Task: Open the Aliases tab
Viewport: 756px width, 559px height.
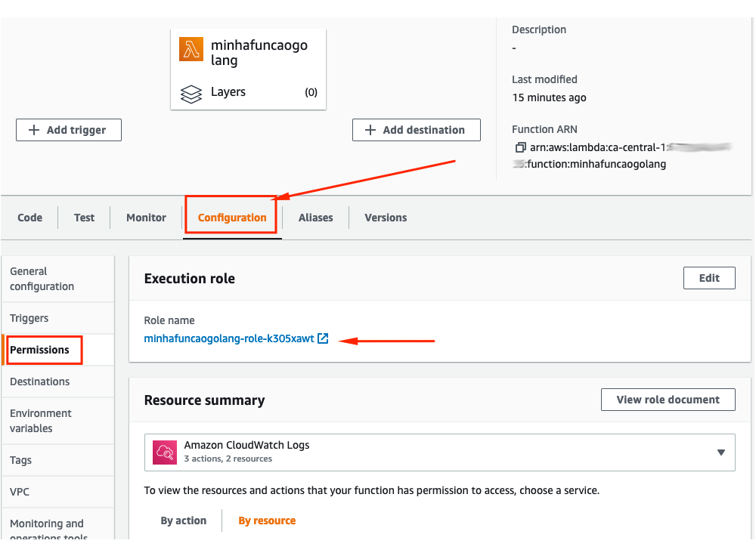Action: (315, 218)
